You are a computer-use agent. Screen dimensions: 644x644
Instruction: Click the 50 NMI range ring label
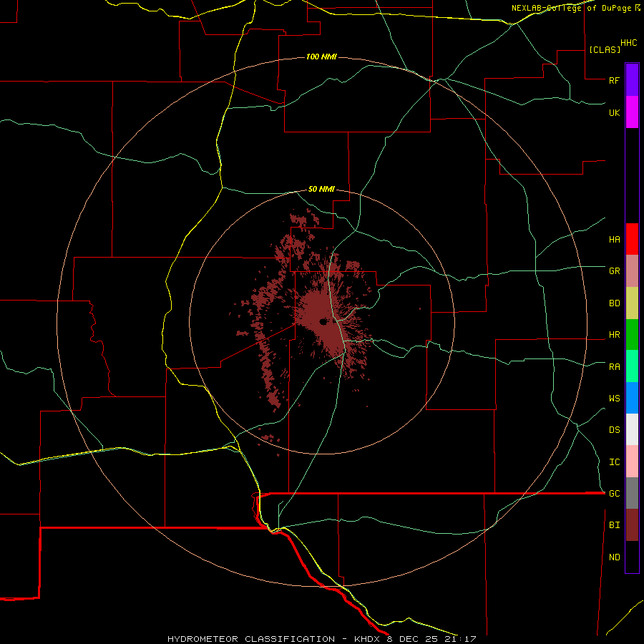(321, 189)
